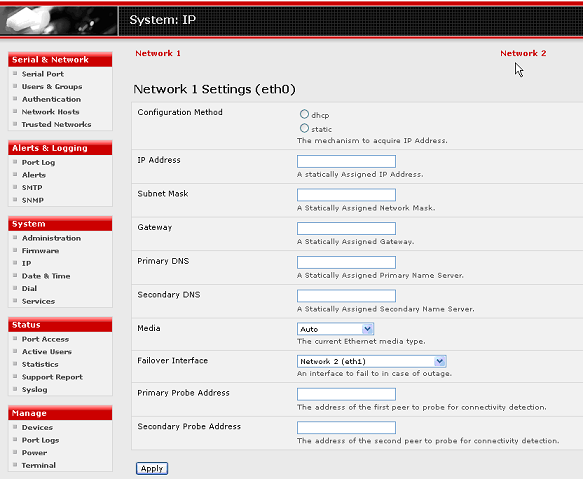Open the Devices management page
This screenshot has height=479, width=583.
point(37,428)
